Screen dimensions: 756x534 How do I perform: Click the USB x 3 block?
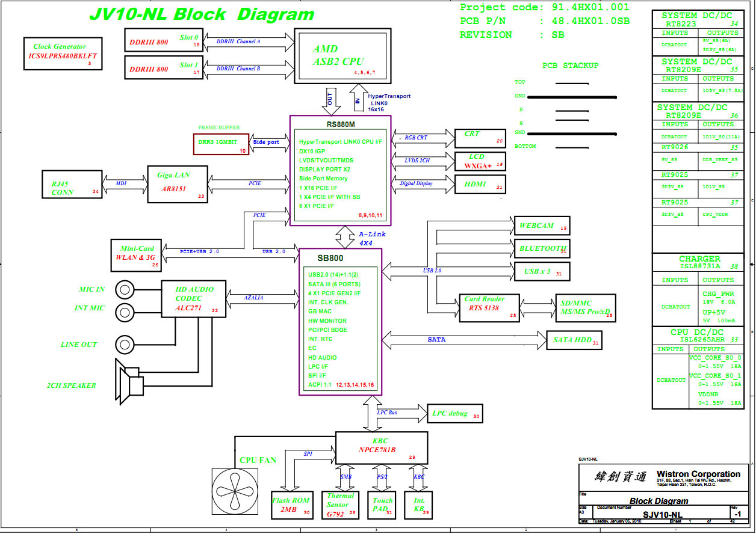[x=542, y=271]
